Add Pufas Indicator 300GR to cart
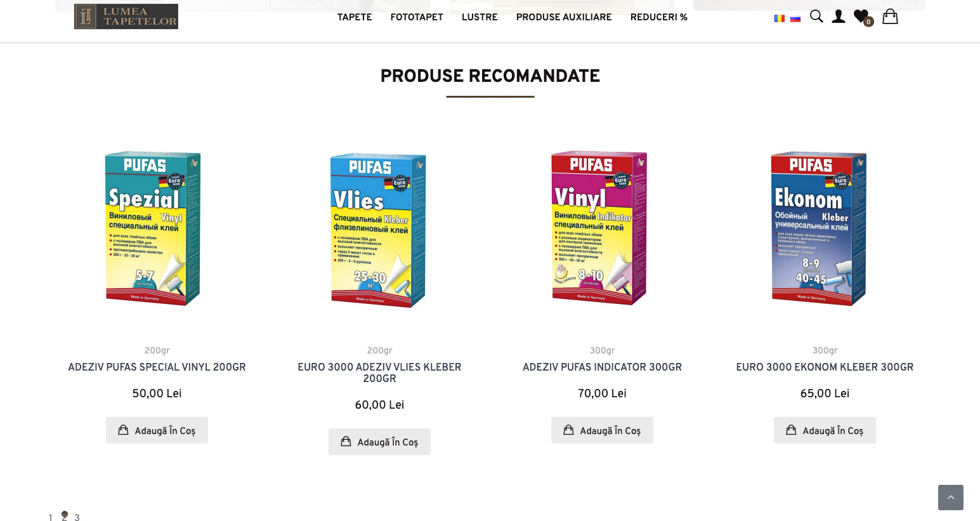980x521 pixels. click(x=602, y=430)
